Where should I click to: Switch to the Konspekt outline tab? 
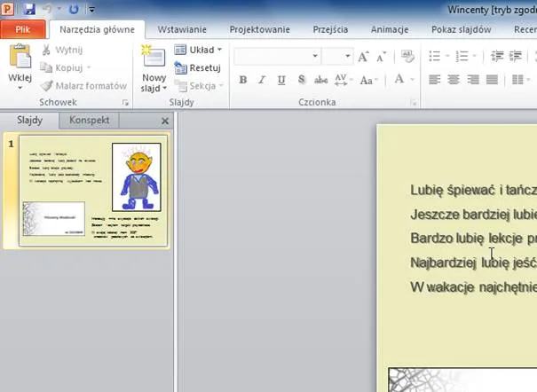click(x=89, y=121)
